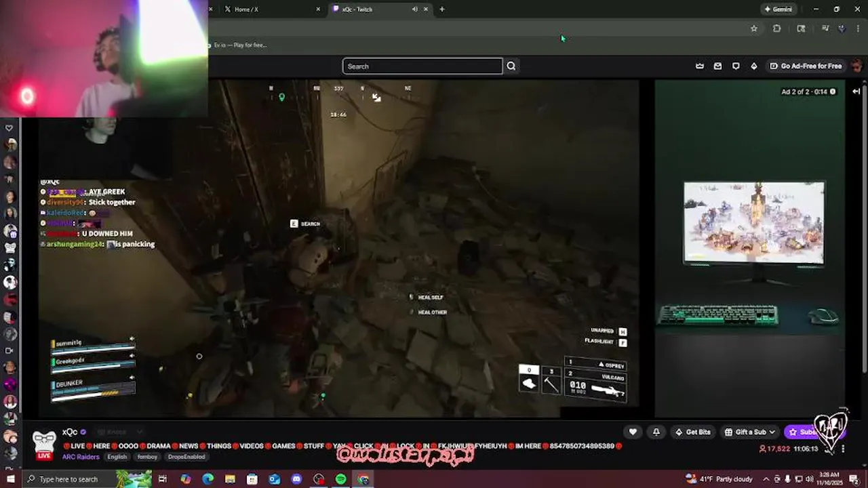Click the heart follow icon under stream
The image size is (868, 488).
tap(633, 432)
